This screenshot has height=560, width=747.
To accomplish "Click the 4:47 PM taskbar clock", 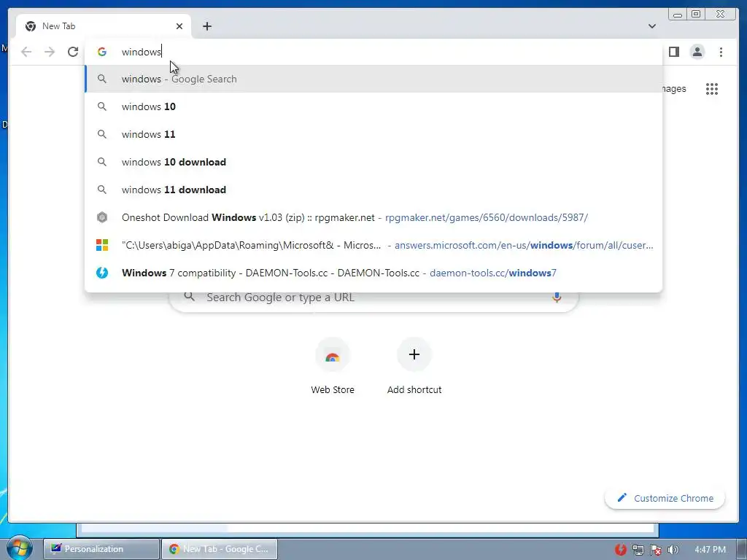I will pos(710,550).
